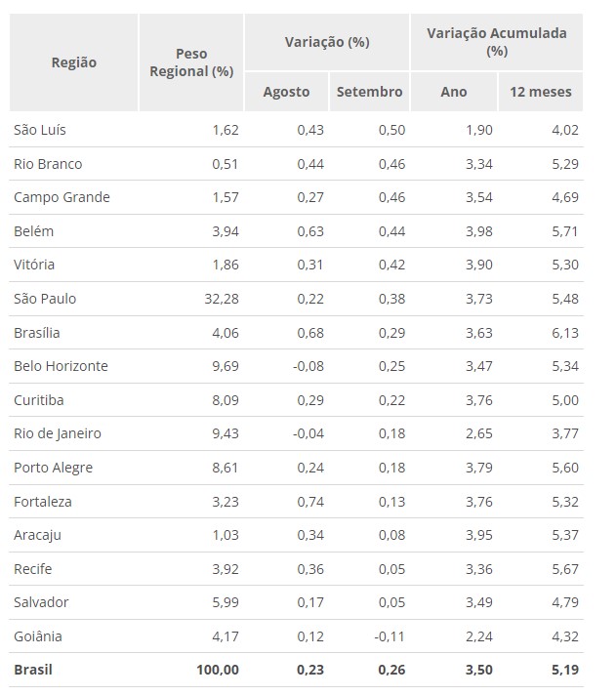Click Brasília's 12-month value 6,13
616x696 pixels.
(564, 333)
